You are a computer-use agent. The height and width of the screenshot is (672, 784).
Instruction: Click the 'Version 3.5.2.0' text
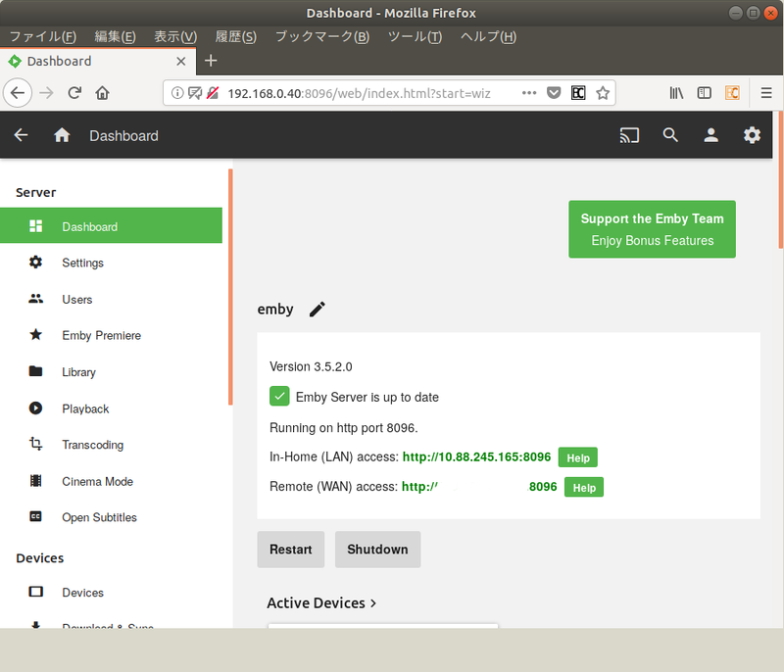[x=311, y=366]
